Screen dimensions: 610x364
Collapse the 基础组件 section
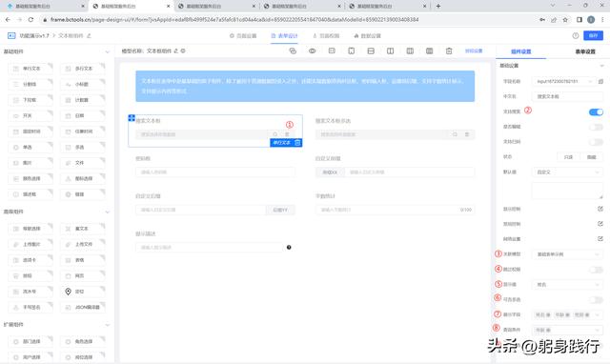point(108,51)
